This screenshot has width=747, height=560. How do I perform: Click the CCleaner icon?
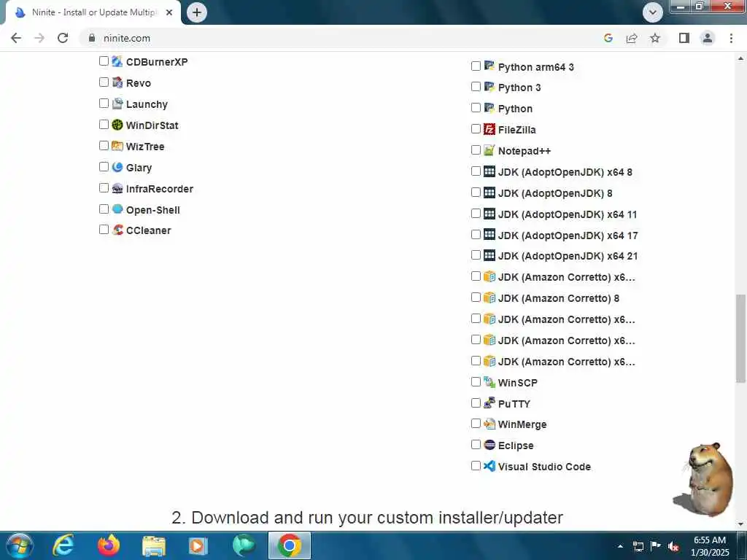point(117,230)
